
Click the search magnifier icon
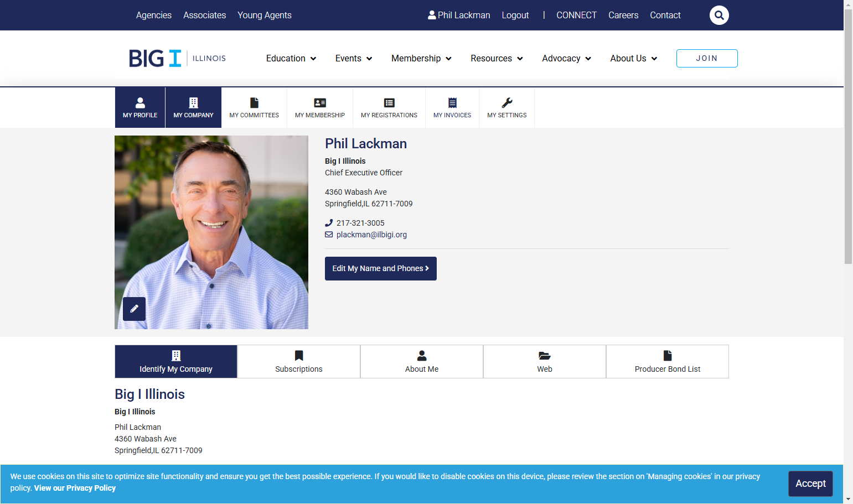(719, 15)
